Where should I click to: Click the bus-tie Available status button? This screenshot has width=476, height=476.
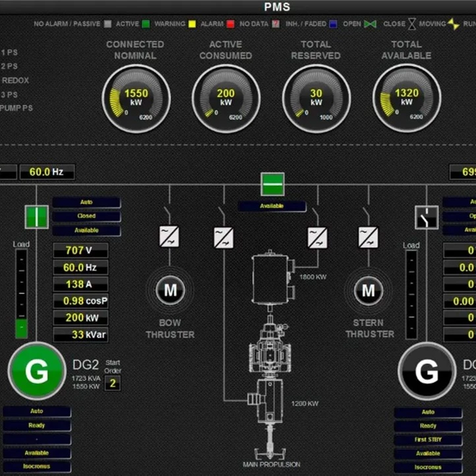point(272,206)
